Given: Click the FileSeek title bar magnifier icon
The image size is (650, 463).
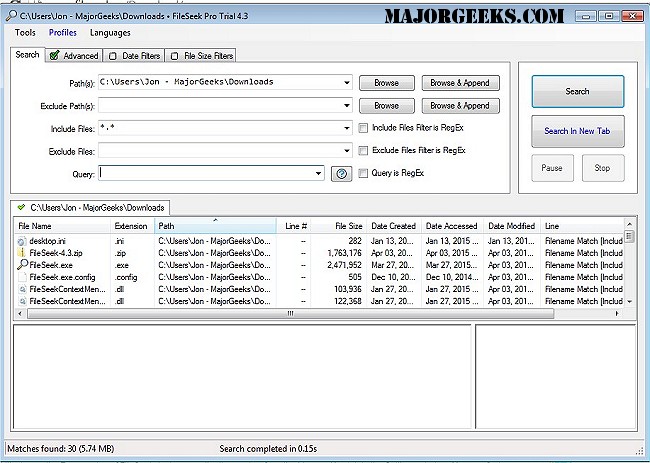Looking at the screenshot, I should [x=11, y=16].
